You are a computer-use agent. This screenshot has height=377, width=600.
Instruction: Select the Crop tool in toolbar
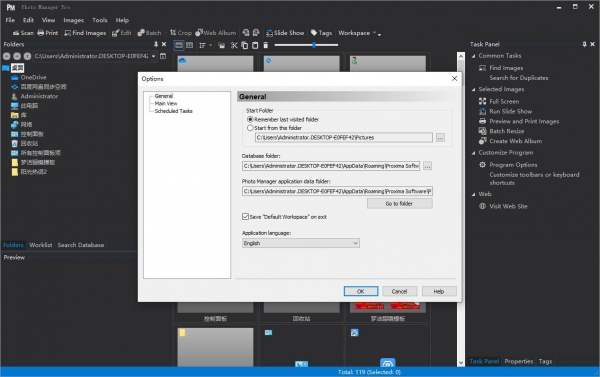click(181, 33)
